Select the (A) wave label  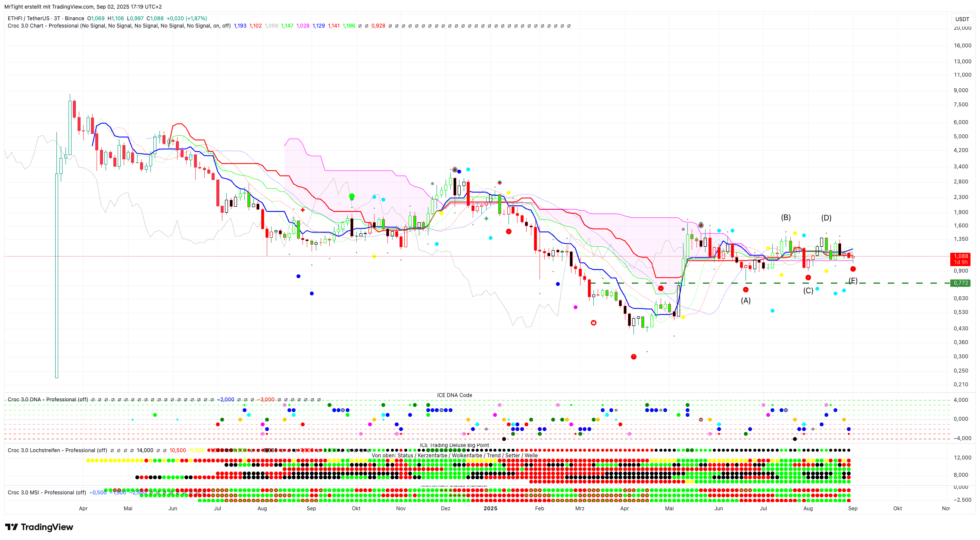[746, 301]
